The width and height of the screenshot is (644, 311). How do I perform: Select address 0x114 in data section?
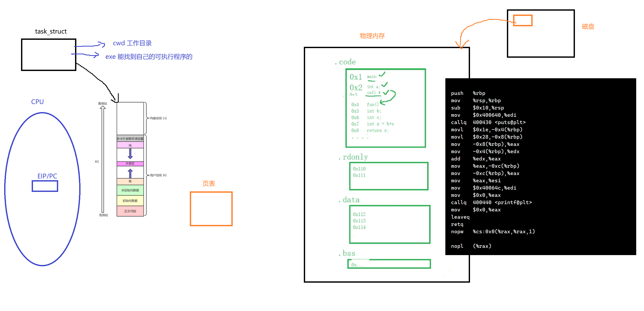click(359, 228)
